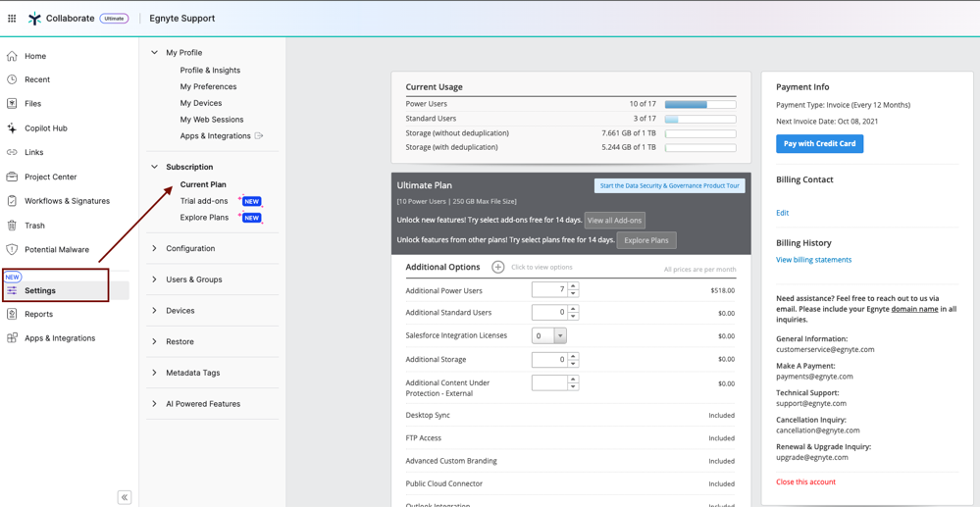Open the app launcher grid icon
The height and width of the screenshot is (507, 980).
(x=12, y=19)
